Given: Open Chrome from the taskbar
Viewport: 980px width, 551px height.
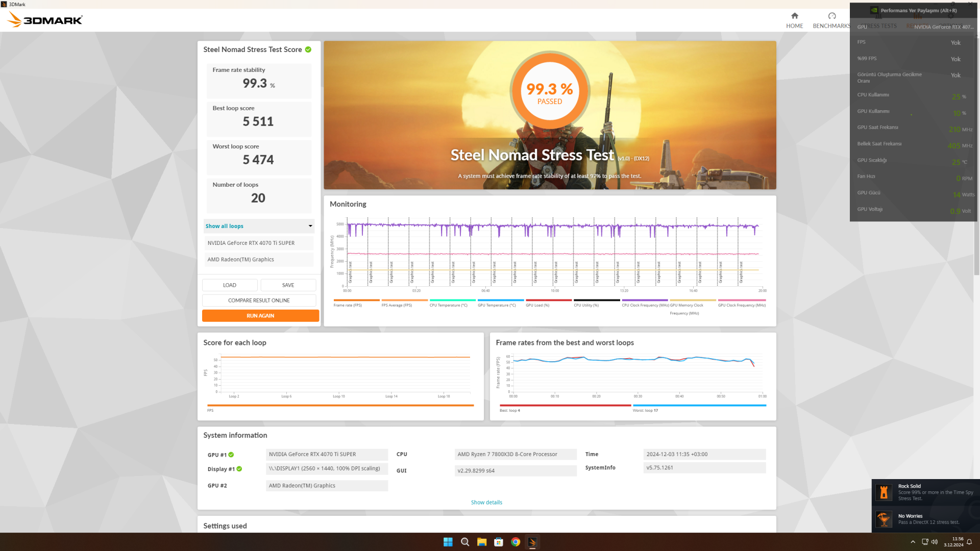Looking at the screenshot, I should [x=516, y=542].
